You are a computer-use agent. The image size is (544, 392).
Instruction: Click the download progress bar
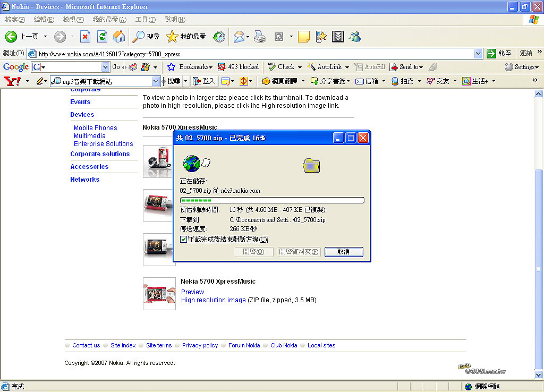pos(272,200)
